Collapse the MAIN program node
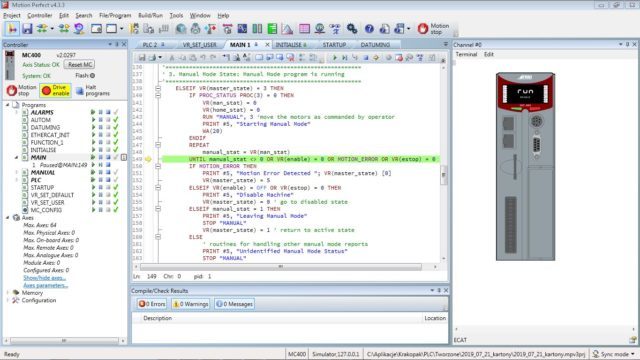The width and height of the screenshot is (640, 360). coord(17,158)
